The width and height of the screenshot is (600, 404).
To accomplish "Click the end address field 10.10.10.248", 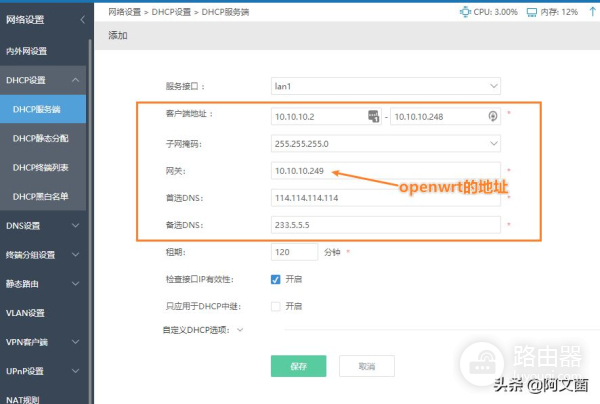I will pos(445,116).
